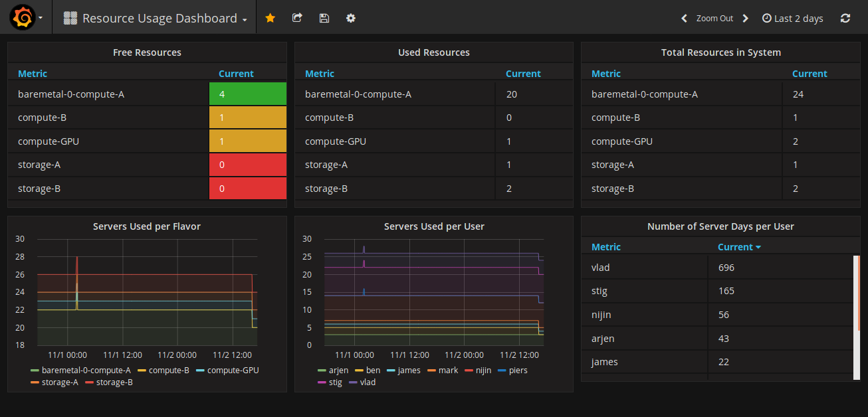Sort Total Resources by Current column
Image resolution: width=868 pixels, height=417 pixels.
[x=810, y=74]
